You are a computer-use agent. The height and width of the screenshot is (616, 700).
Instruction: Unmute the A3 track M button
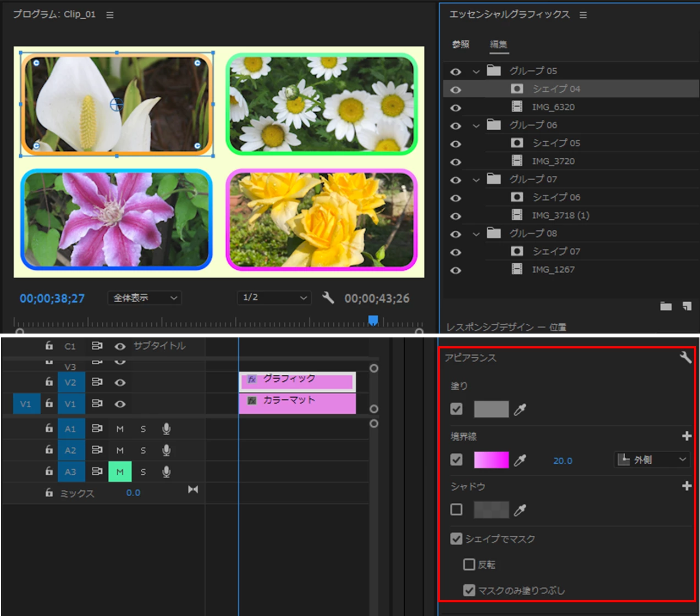(x=120, y=471)
